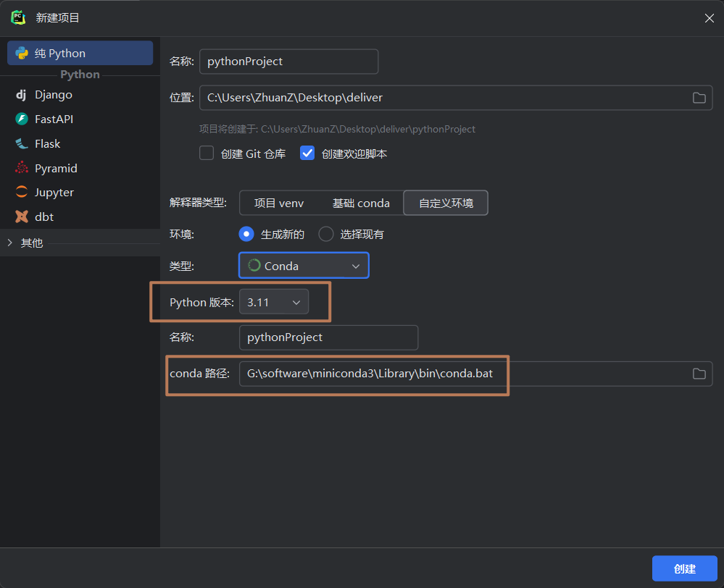This screenshot has width=724, height=588.
Task: Click the project 名称 field at top
Action: point(288,62)
